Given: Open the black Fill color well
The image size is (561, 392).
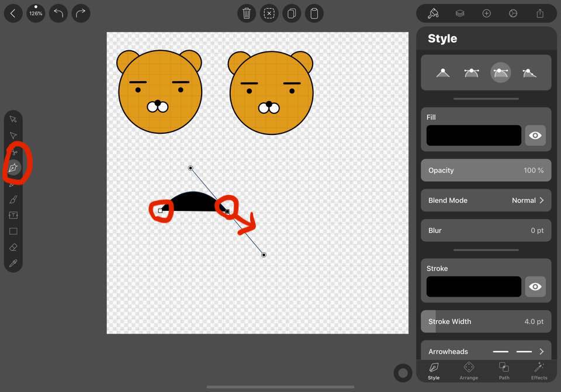Looking at the screenshot, I should point(474,135).
